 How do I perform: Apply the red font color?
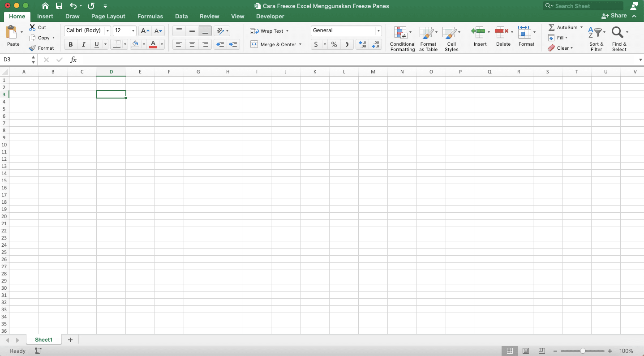click(x=153, y=44)
